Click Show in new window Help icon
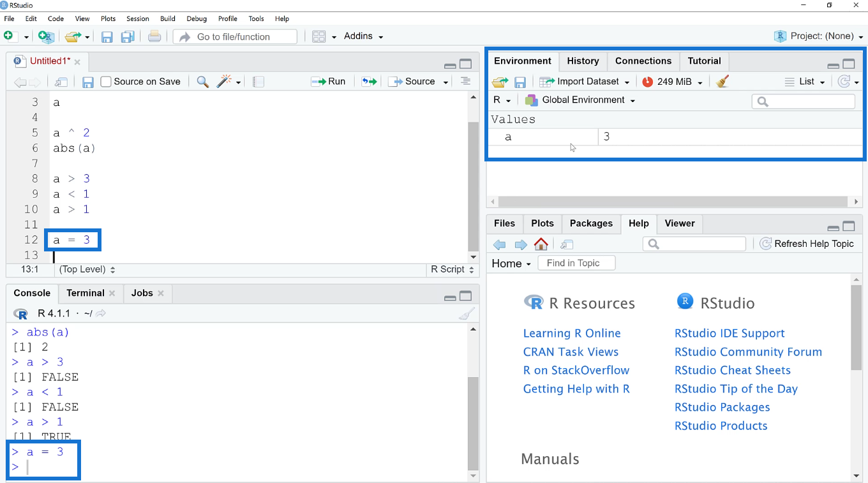The height and width of the screenshot is (483, 868). coord(567,244)
